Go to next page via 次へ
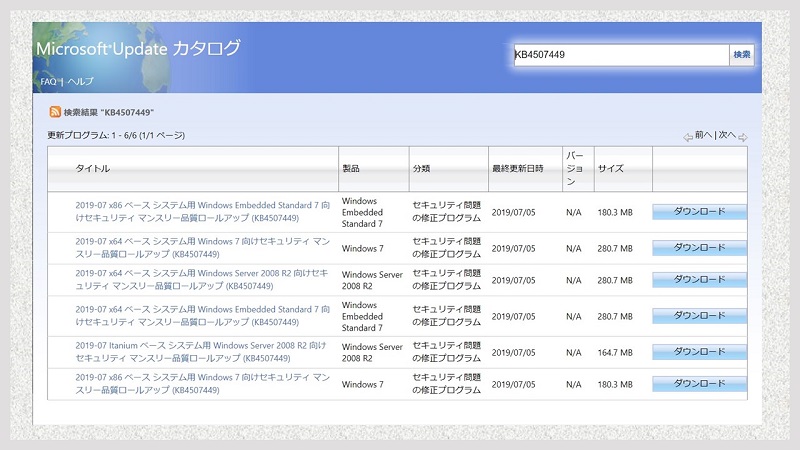Screen dimensions: 800x450 point(727,135)
